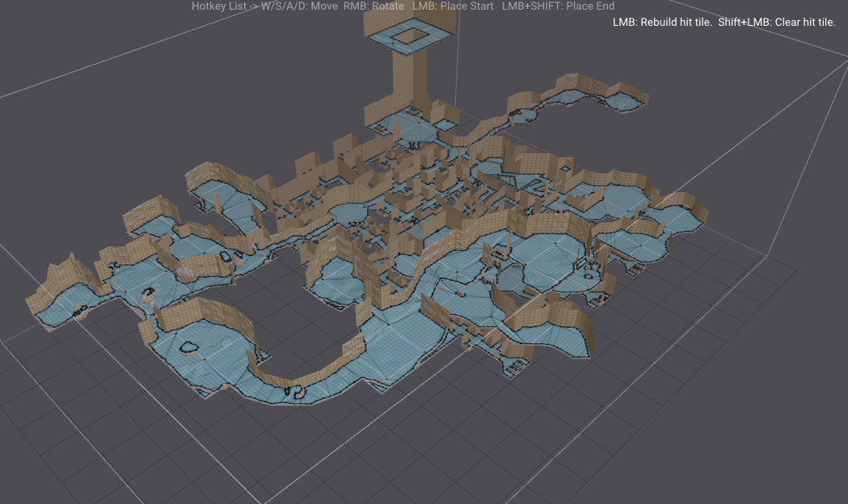The height and width of the screenshot is (504, 848).
Task: Click the 'Shift+LMB: Clear hit tile.' hint text
Action: tap(776, 23)
